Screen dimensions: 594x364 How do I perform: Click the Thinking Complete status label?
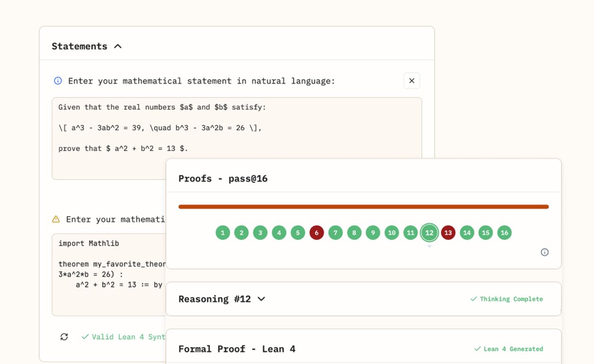pos(507,299)
